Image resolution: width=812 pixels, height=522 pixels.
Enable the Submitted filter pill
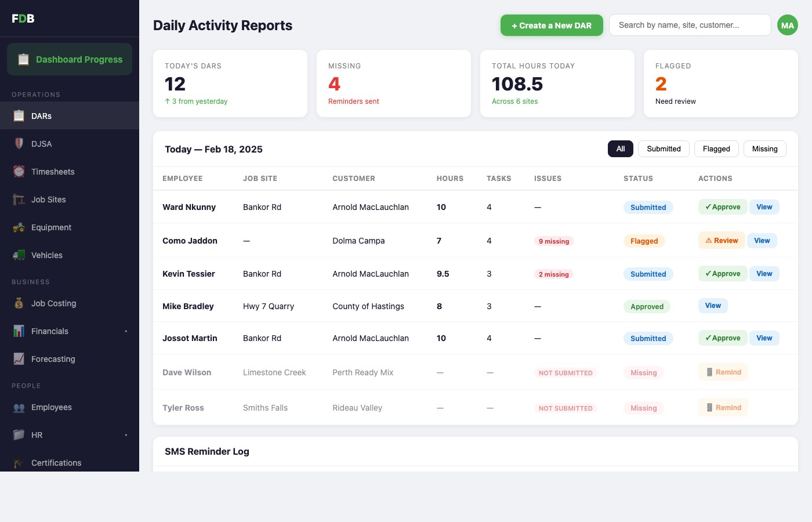(x=664, y=148)
